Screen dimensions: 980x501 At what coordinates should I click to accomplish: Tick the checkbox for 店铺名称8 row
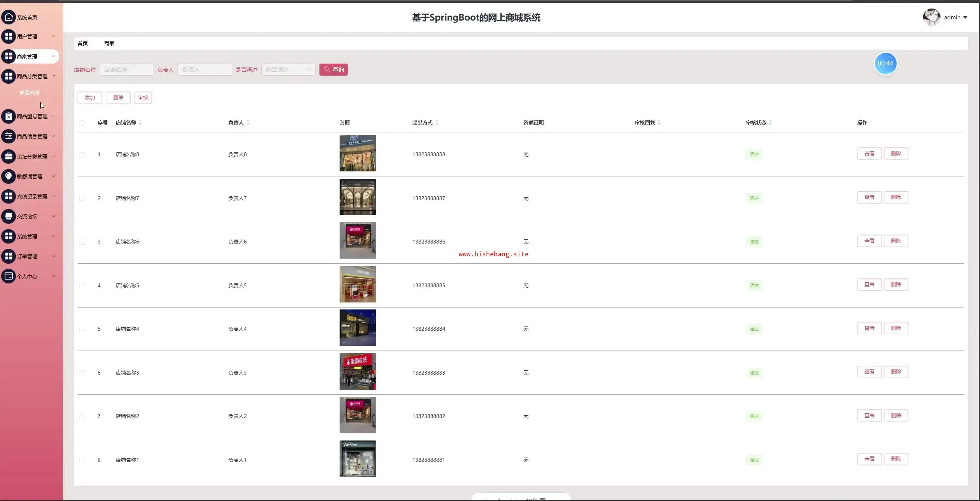(x=82, y=155)
